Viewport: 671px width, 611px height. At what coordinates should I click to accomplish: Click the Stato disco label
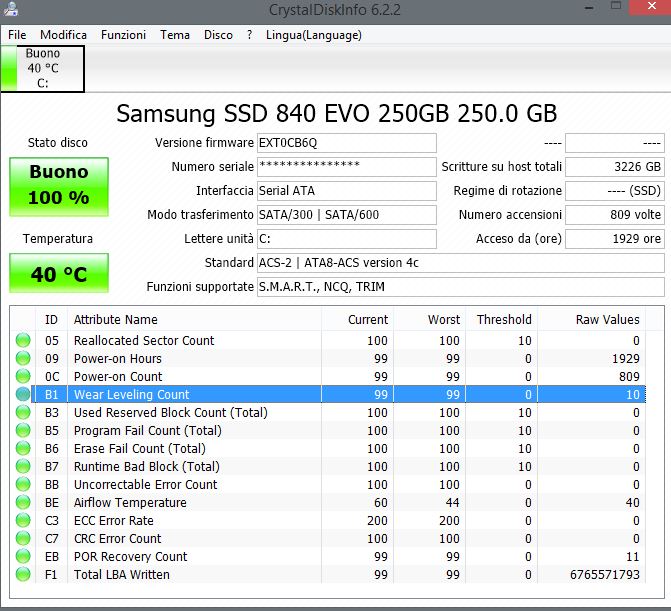coord(58,142)
